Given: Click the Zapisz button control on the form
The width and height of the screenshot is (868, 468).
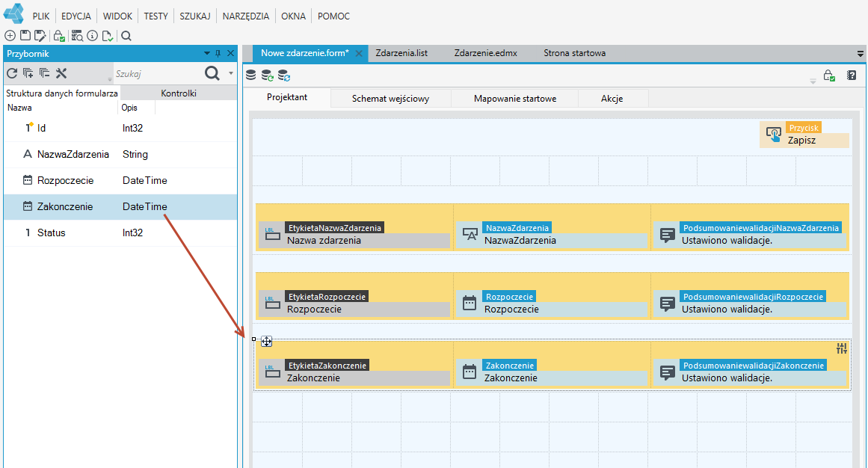Looking at the screenshot, I should click(804, 135).
